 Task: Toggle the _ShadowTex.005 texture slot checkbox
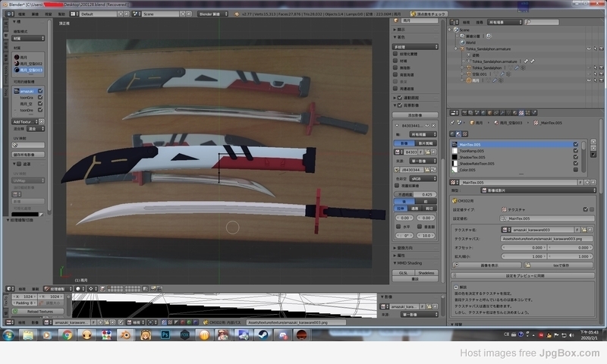tap(576, 157)
